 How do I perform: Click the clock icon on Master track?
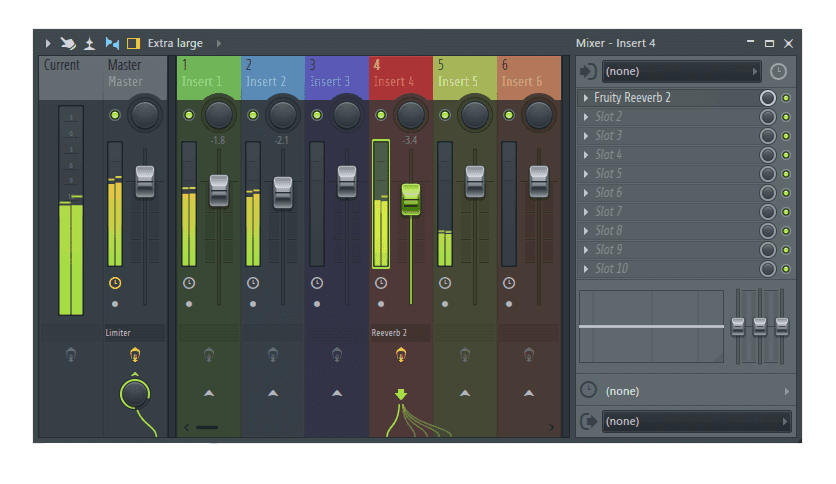click(x=115, y=283)
